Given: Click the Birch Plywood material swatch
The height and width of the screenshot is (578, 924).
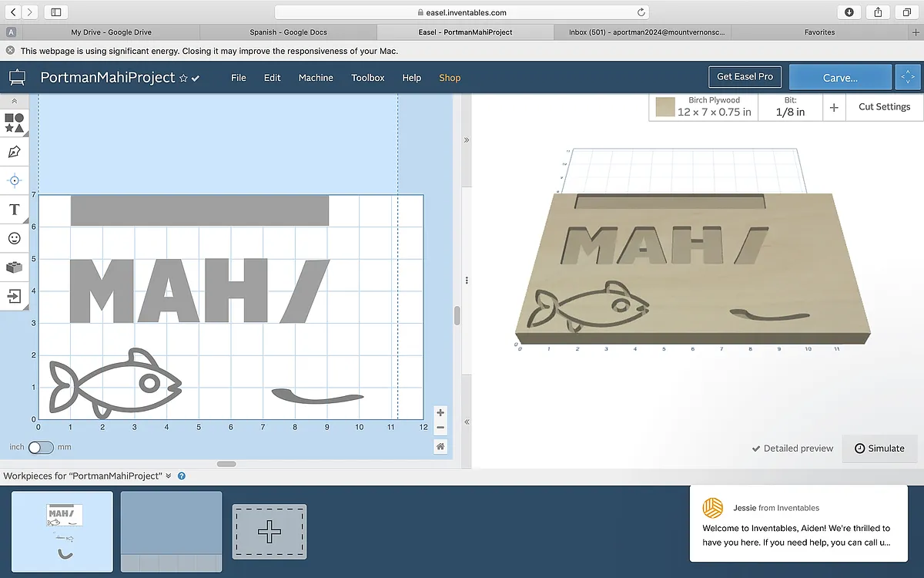Looking at the screenshot, I should coord(665,107).
